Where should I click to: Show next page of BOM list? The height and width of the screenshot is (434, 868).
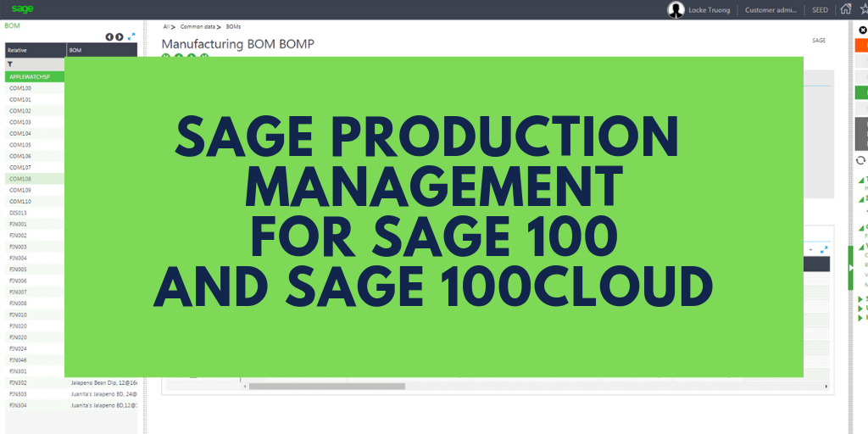(x=119, y=36)
